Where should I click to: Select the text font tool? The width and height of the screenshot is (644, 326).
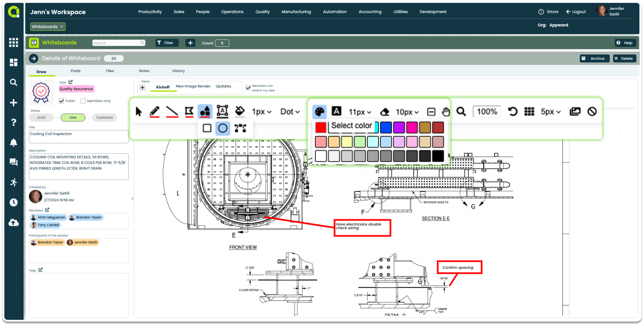click(x=336, y=111)
